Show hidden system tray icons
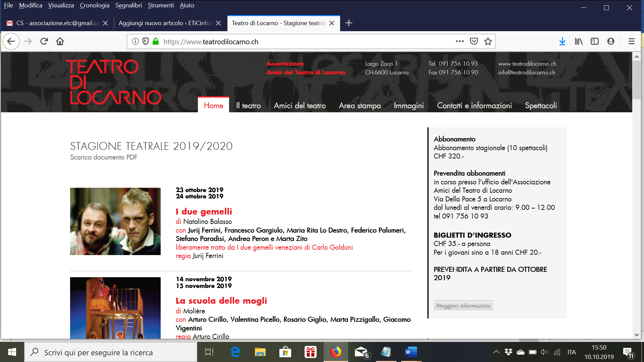644x362 pixels. pyautogui.click(x=496, y=352)
